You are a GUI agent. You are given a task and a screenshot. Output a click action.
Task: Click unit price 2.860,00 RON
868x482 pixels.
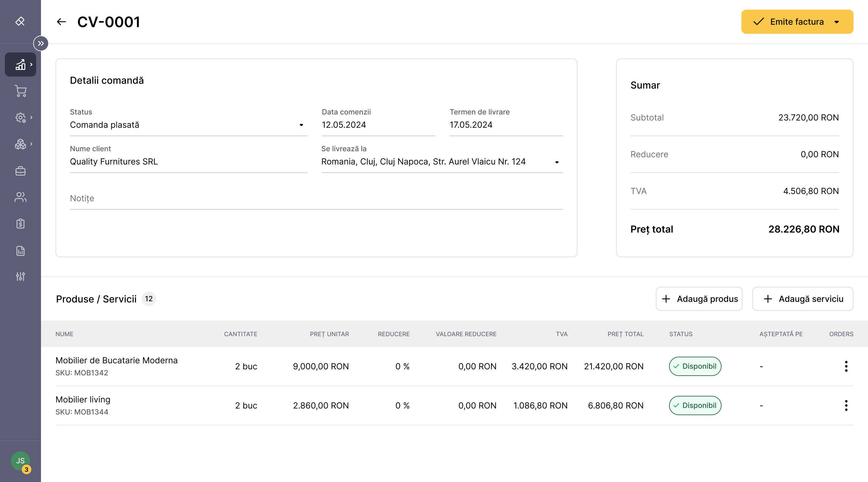point(321,405)
